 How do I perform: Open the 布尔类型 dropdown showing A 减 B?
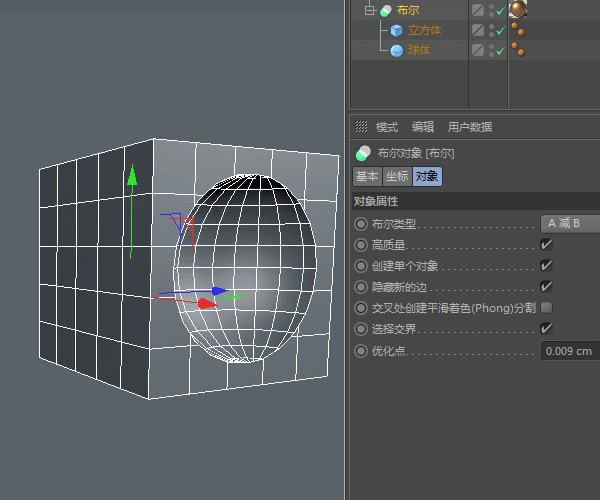click(x=570, y=223)
